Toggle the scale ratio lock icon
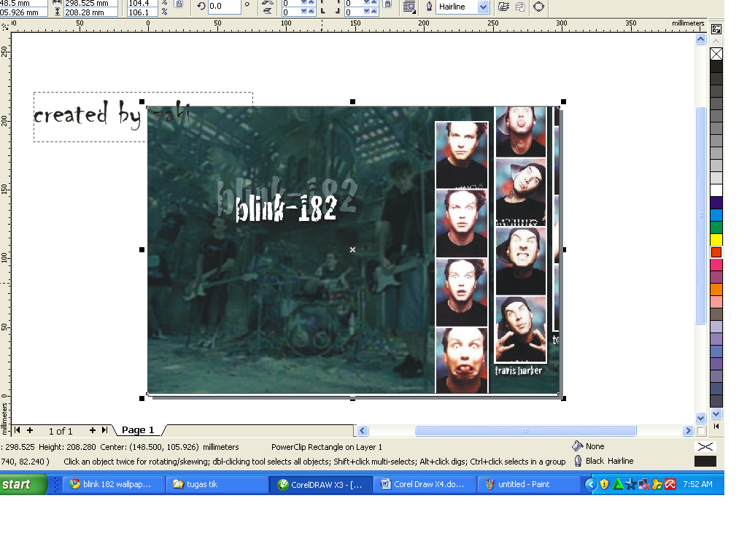The height and width of the screenshot is (560, 747). tap(179, 4)
